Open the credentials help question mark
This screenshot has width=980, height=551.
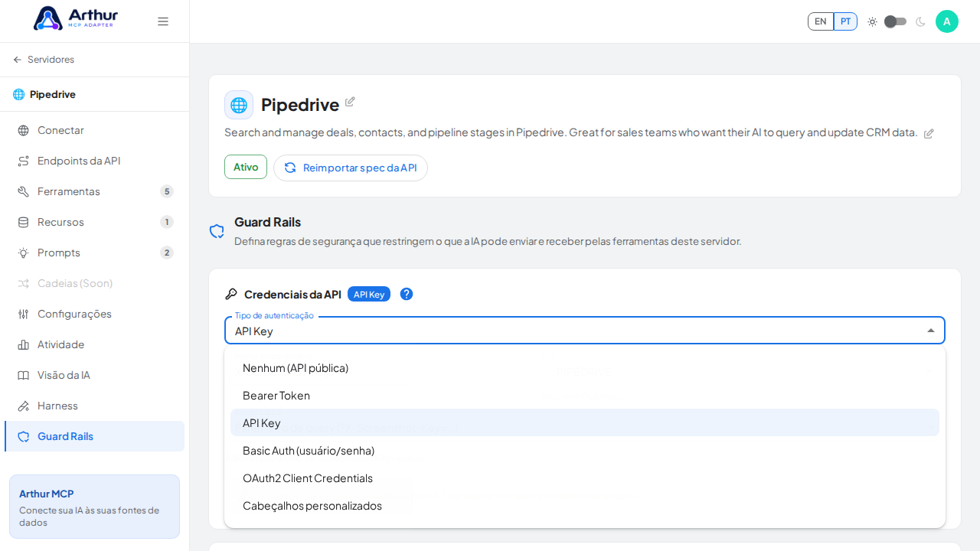click(407, 294)
